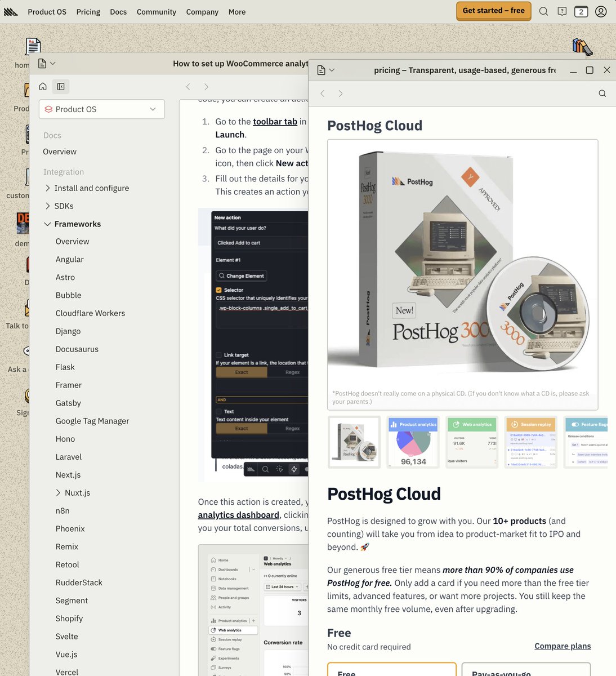Viewport: 616px width, 676px height.
Task: Open dropdown chevron beside docs window icon
Action: [x=53, y=64]
